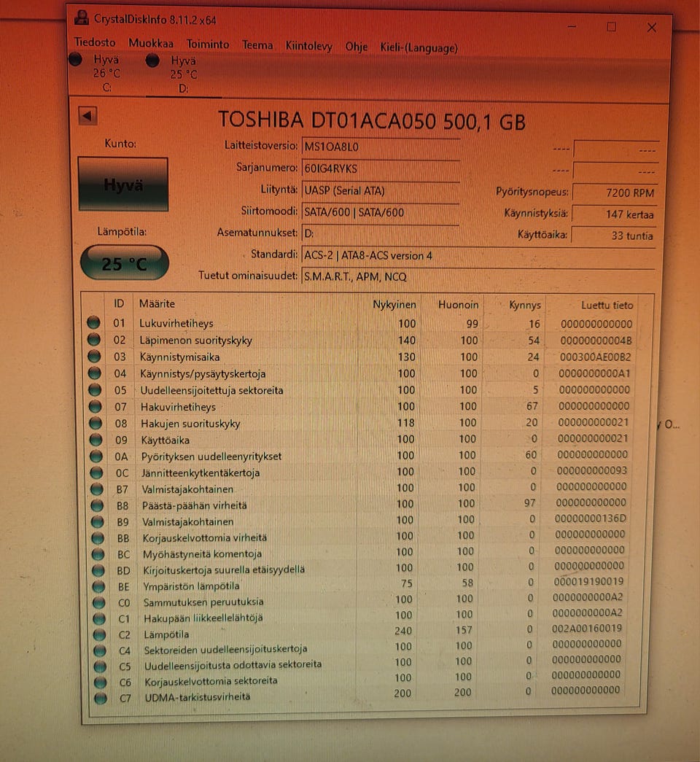Click status icon of 01 Lukuvirhetiheys row
This screenshot has width=700, height=762.
pyautogui.click(x=93, y=322)
